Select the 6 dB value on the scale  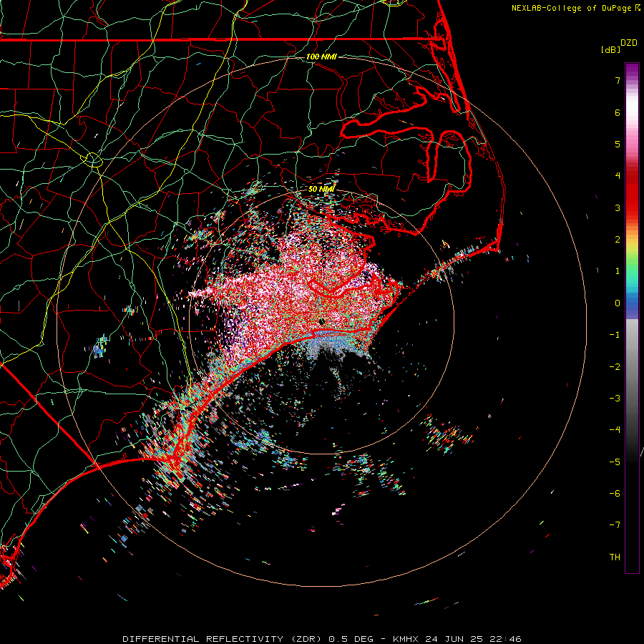(x=618, y=112)
